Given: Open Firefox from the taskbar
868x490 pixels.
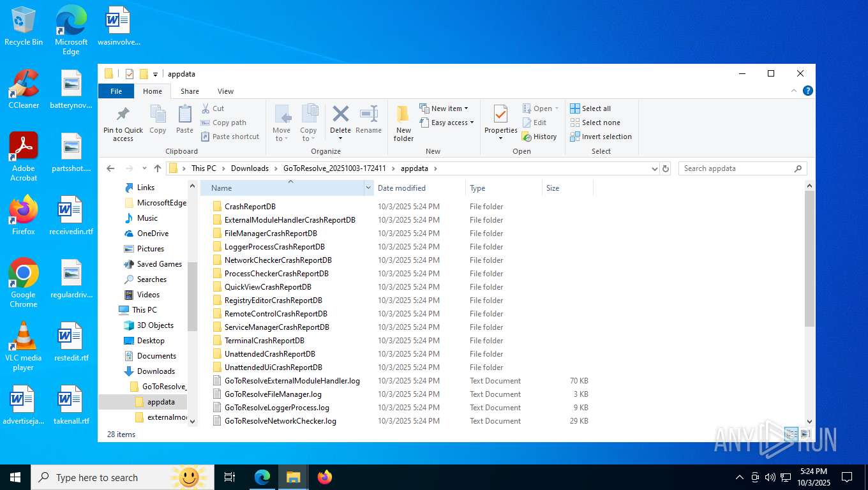Looking at the screenshot, I should click(325, 477).
